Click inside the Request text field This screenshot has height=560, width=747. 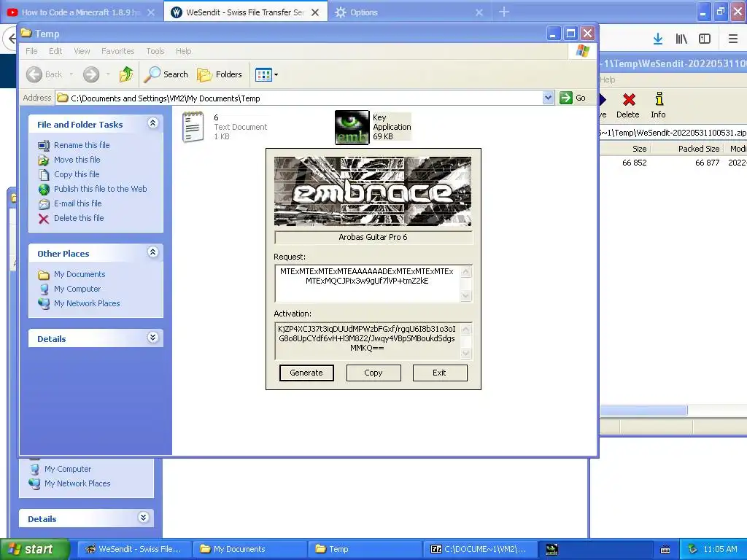click(x=368, y=284)
